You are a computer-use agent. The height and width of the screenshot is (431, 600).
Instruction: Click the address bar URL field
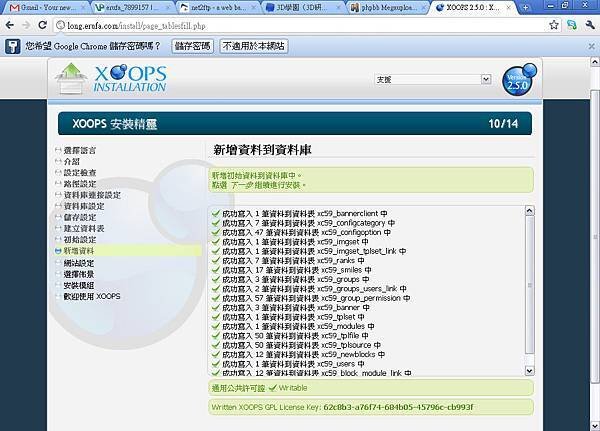[x=298, y=26]
